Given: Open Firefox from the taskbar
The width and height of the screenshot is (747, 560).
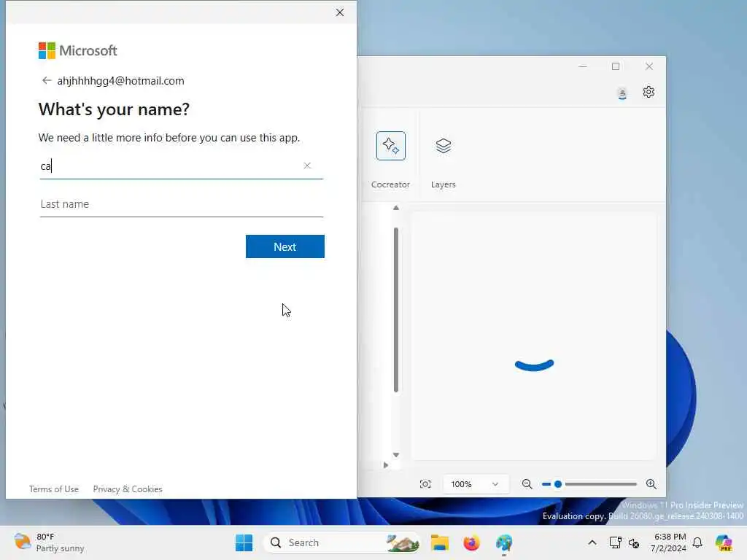Looking at the screenshot, I should 471,542.
